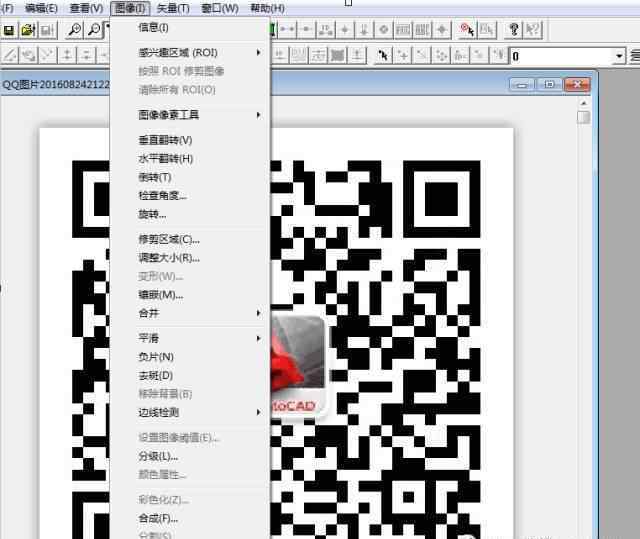The width and height of the screenshot is (640, 539).
Task: Close the QQ图片 document window
Action: [577, 84]
